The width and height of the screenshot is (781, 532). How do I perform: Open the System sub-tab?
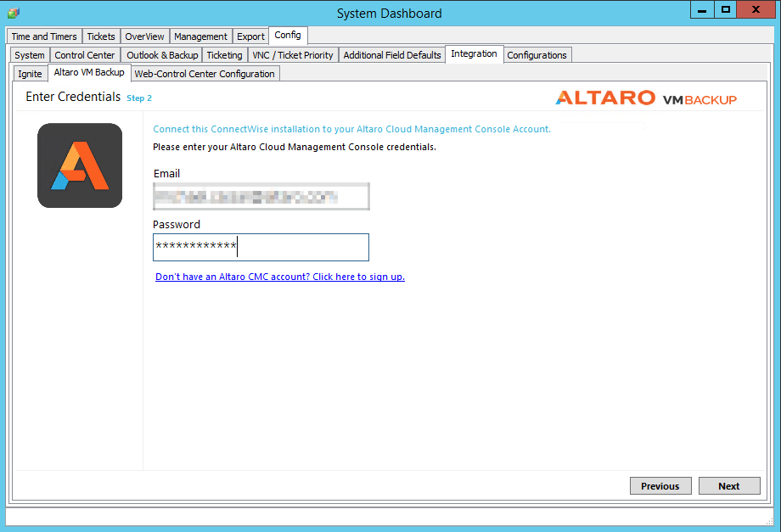30,55
